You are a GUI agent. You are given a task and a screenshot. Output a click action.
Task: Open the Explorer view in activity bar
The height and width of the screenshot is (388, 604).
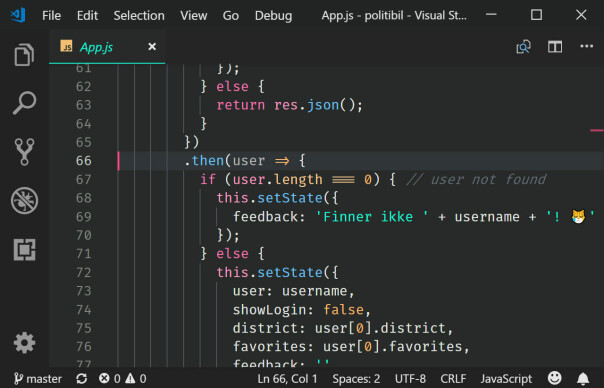pyautogui.click(x=24, y=55)
